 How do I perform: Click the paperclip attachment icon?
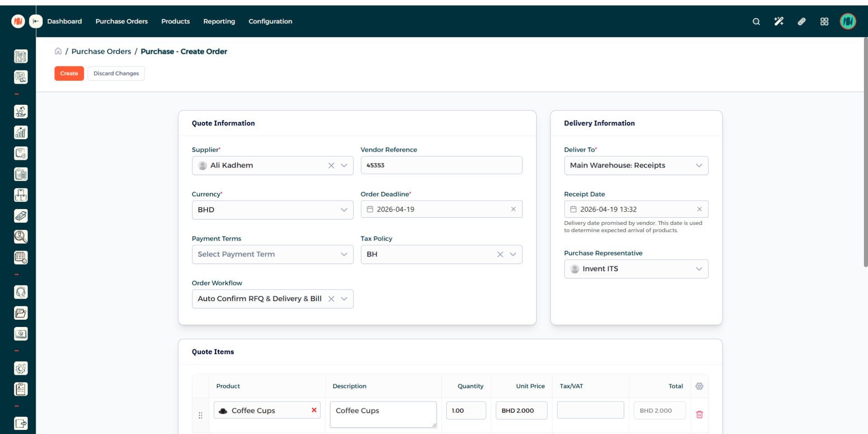click(x=802, y=21)
